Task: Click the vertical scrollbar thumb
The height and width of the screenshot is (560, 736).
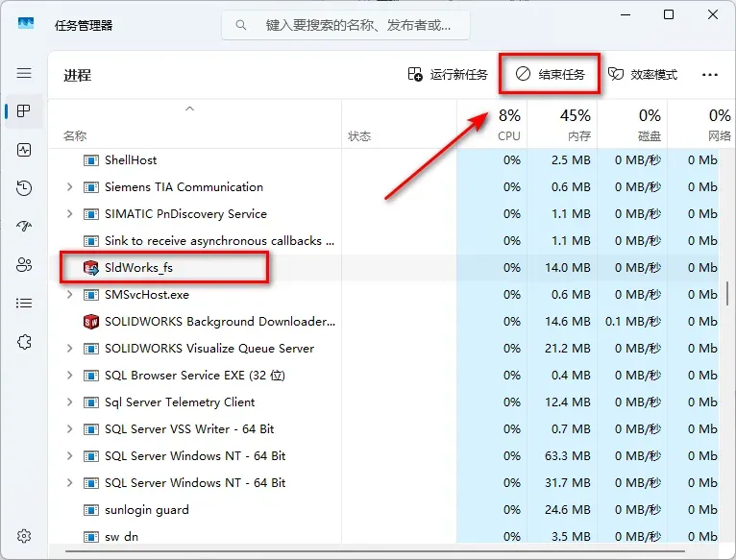Action: click(x=727, y=293)
